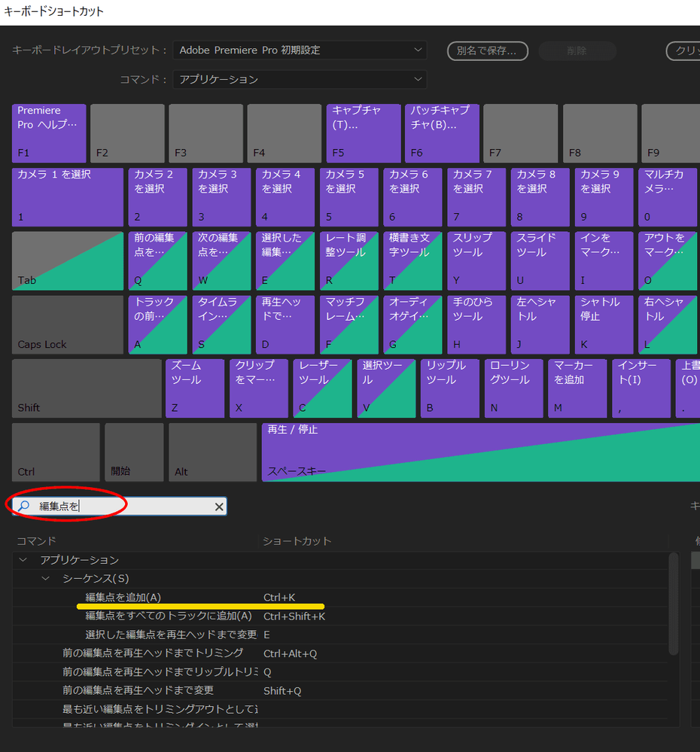The image size is (700, 752).
Task: Click the 別名で保存... button
Action: [x=488, y=51]
